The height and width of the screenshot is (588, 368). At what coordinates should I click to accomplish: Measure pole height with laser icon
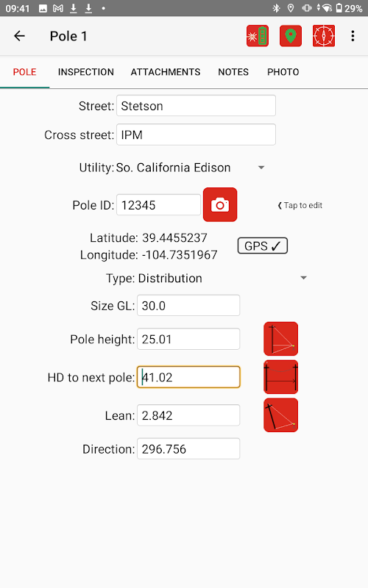tap(281, 339)
